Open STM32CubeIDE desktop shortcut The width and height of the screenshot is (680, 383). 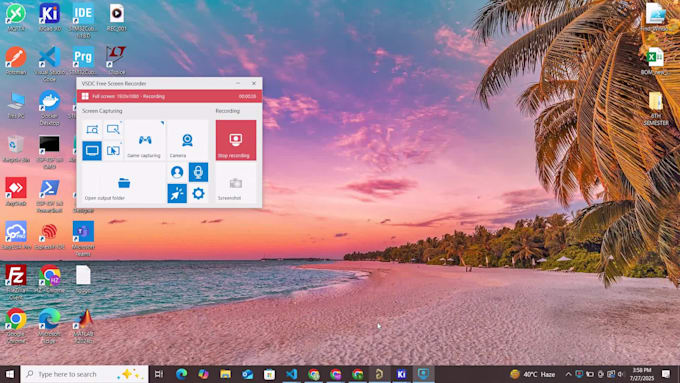pos(83,20)
